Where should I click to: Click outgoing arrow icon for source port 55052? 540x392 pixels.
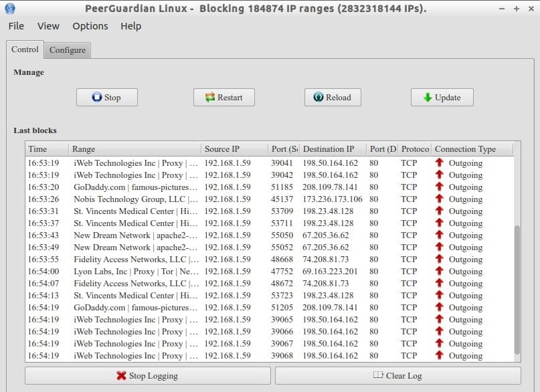(439, 247)
